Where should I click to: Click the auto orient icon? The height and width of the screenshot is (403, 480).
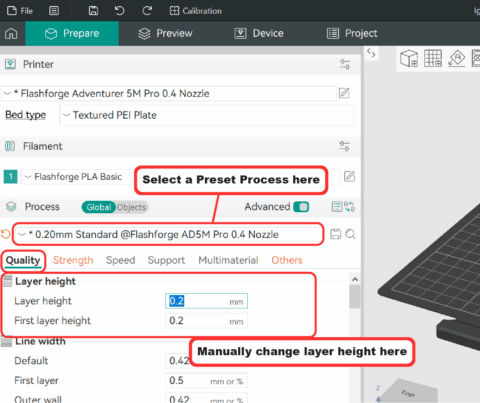457,58
